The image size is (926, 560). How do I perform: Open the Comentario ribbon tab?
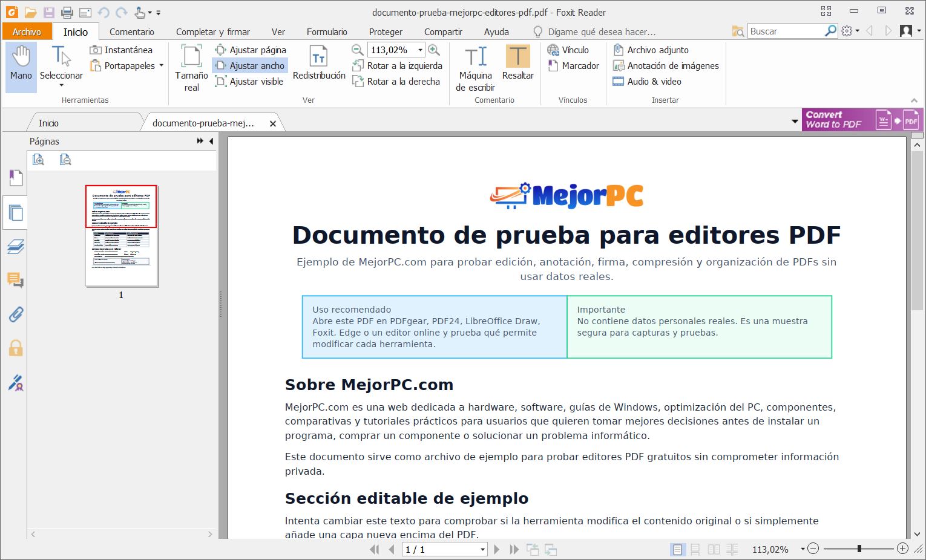tap(131, 32)
